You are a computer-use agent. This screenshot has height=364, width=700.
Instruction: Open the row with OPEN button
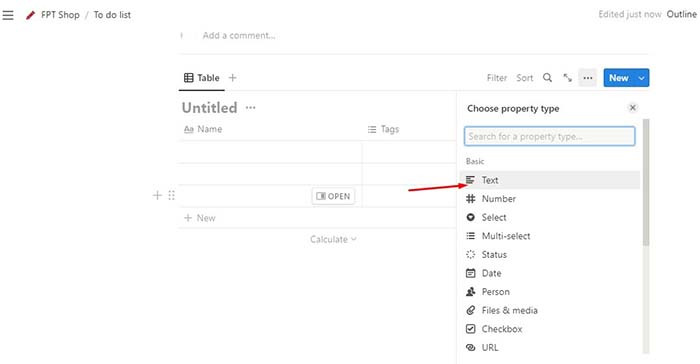[x=333, y=196]
